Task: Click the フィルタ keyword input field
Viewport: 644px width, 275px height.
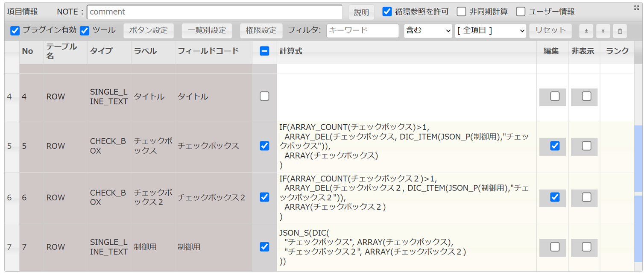Action: click(x=362, y=31)
